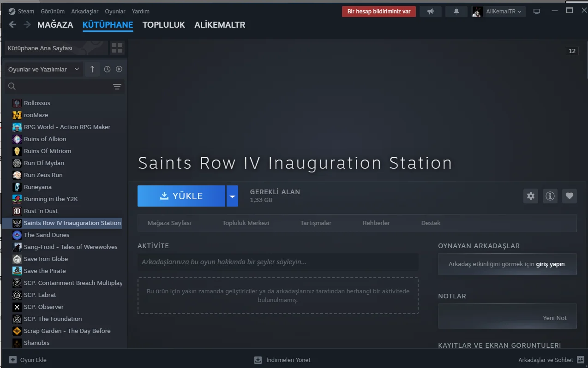Toggle ready-to-play filter icon
The height and width of the screenshot is (368, 588).
119,69
